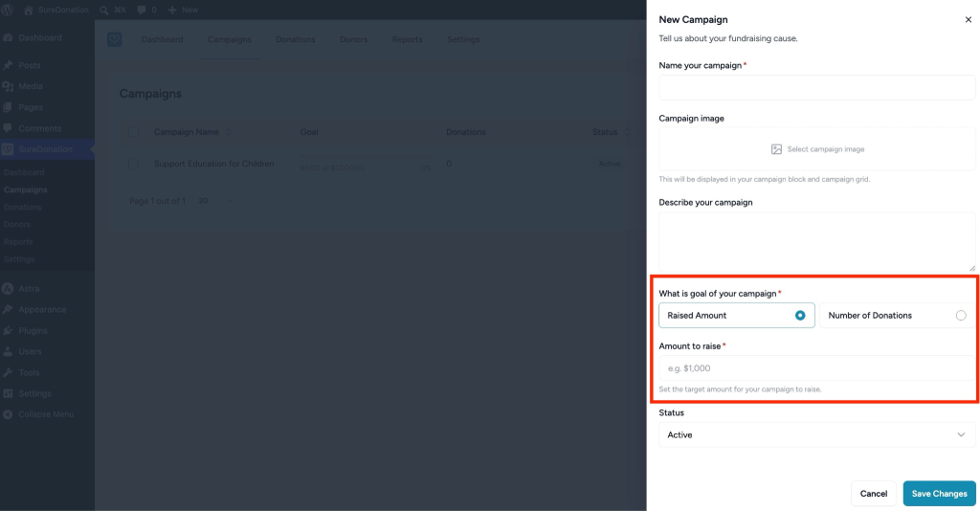Click the search icon in admin bar

point(103,10)
